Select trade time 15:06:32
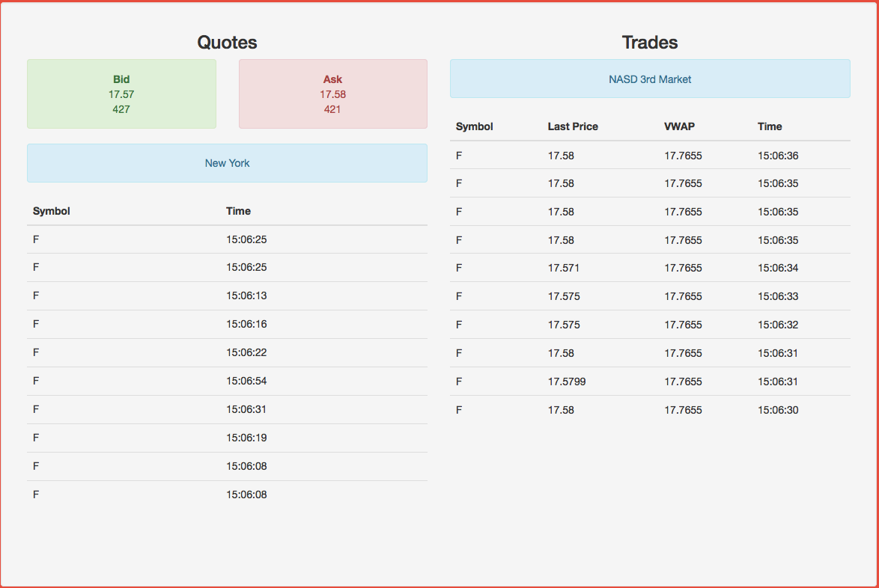The height and width of the screenshot is (588, 879). coord(778,325)
